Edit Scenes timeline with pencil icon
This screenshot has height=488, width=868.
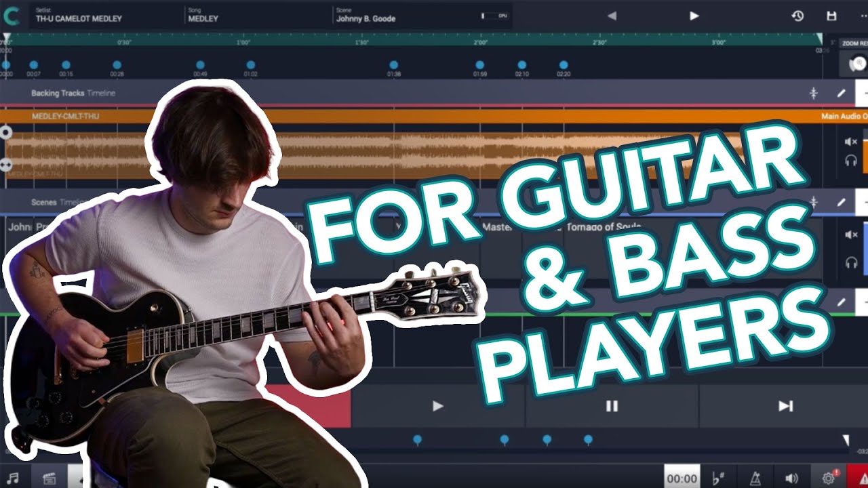coord(841,202)
